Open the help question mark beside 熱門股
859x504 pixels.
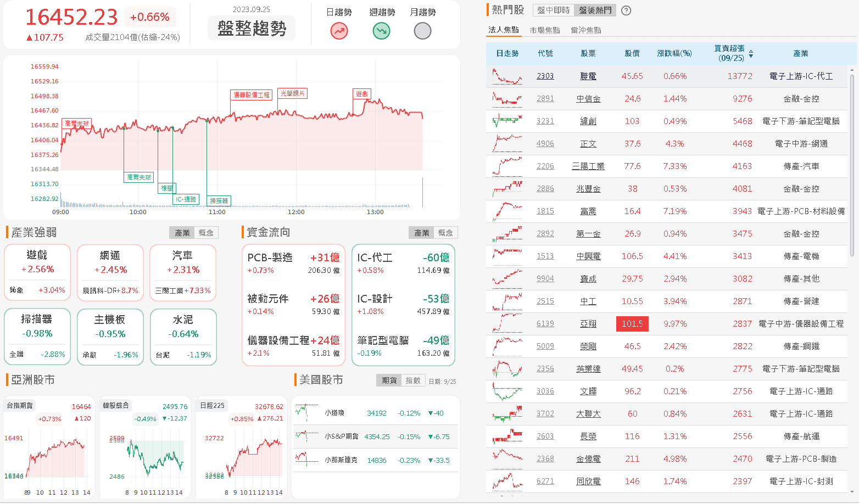(x=626, y=10)
